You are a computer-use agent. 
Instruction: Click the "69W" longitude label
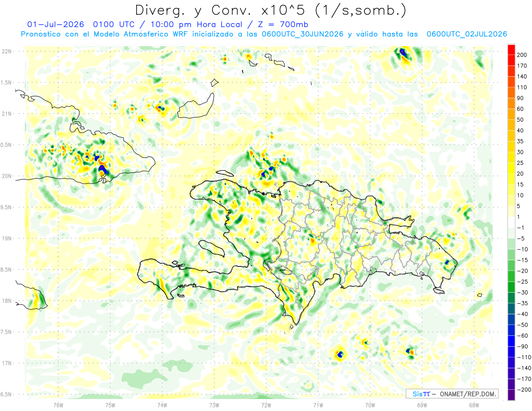coord(422,405)
